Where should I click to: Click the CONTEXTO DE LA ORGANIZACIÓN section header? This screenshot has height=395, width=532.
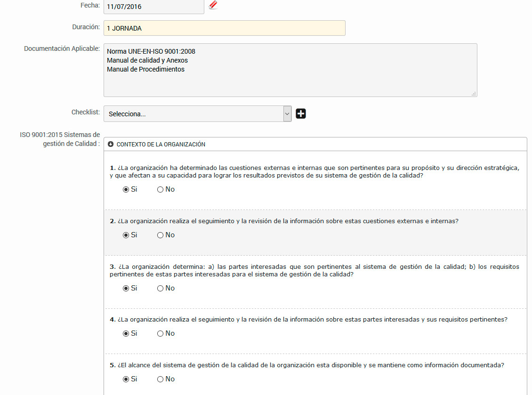(x=315, y=144)
